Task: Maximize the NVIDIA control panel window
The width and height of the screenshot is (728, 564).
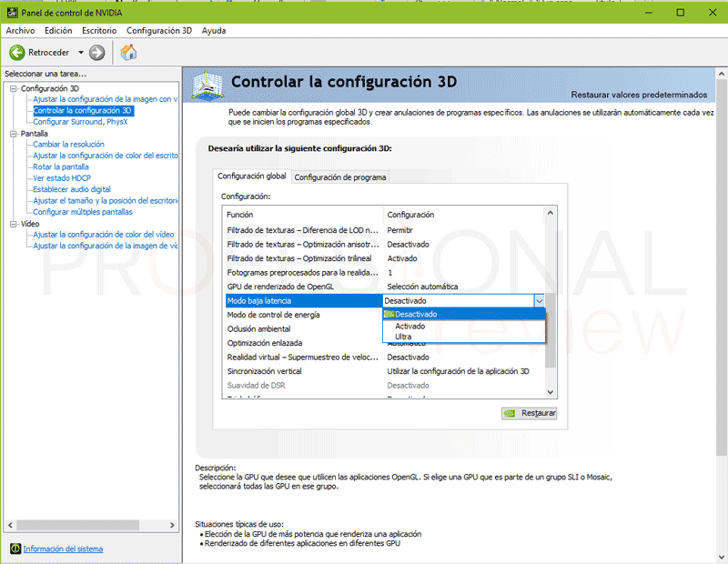Action: [680, 13]
